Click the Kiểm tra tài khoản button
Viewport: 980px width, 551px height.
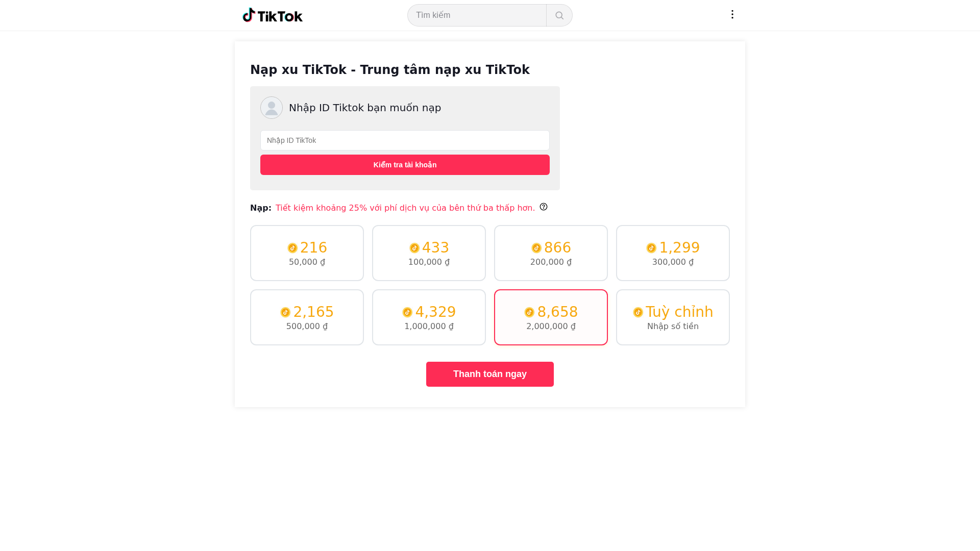tap(405, 165)
